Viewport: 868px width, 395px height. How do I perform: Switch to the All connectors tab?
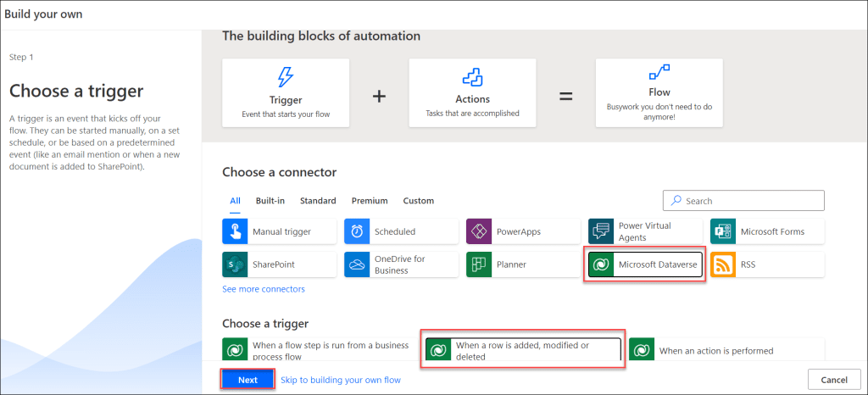236,201
